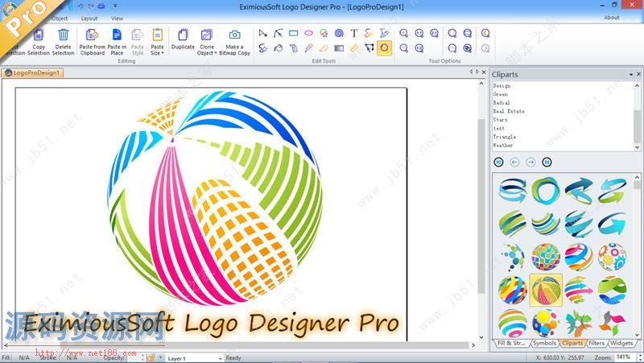Open the Layout ribbon tab
This screenshot has width=644, height=363.
89,19
